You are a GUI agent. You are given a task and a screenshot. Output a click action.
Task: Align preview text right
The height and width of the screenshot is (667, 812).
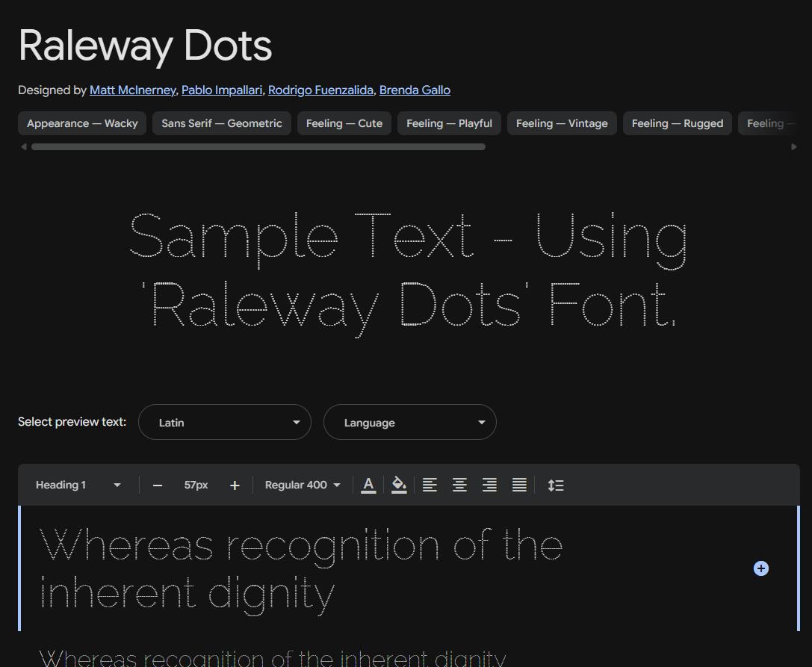click(489, 485)
